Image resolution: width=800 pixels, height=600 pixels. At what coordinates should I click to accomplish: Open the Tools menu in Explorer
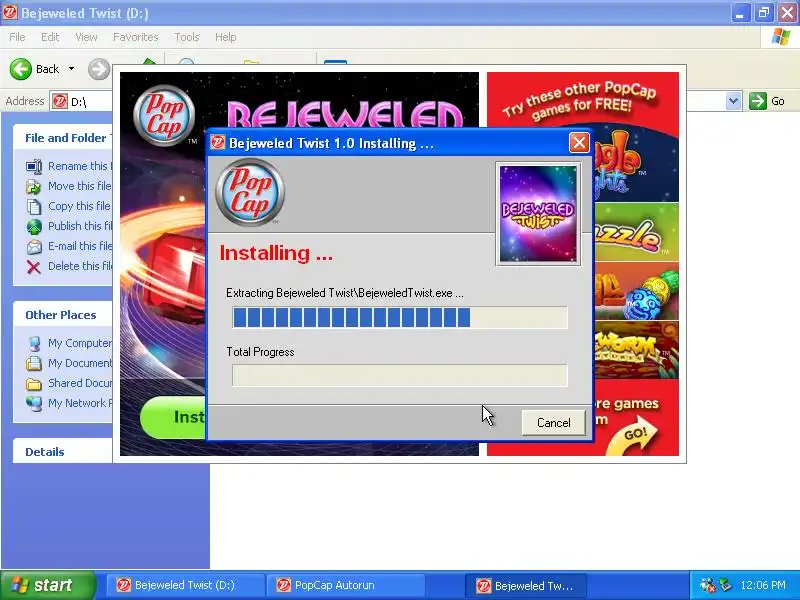pyautogui.click(x=187, y=37)
